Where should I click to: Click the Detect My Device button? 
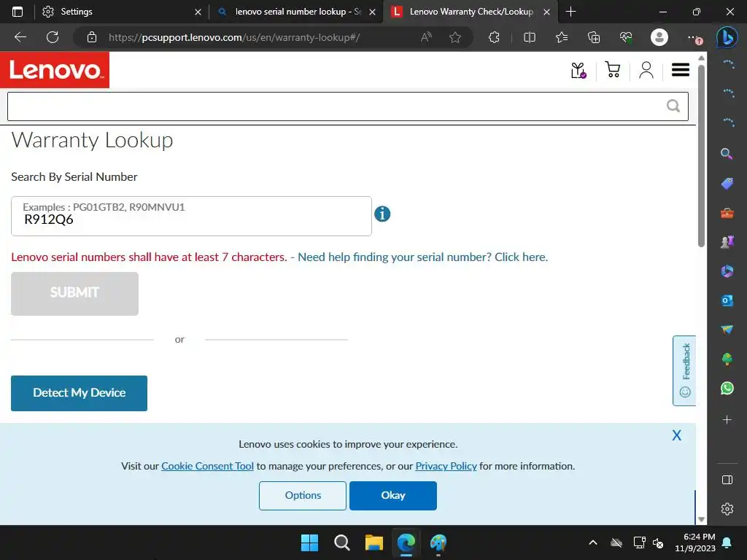(79, 393)
